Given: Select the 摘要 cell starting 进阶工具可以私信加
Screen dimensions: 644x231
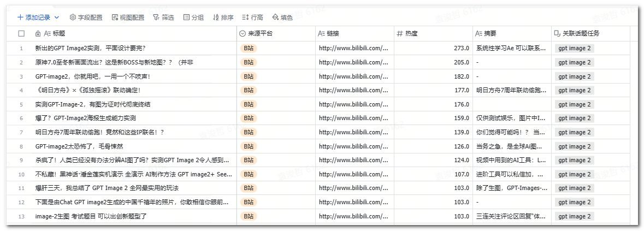Looking at the screenshot, I should point(512,174).
